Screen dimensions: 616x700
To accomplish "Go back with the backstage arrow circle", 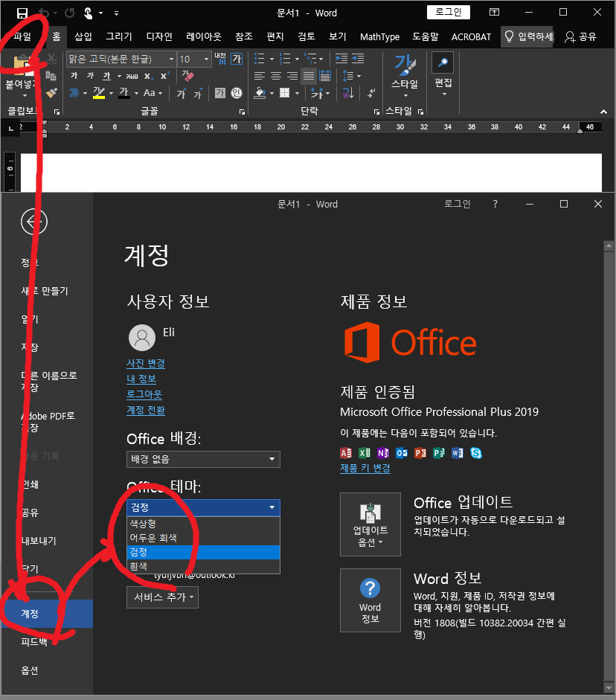I will click(34, 222).
